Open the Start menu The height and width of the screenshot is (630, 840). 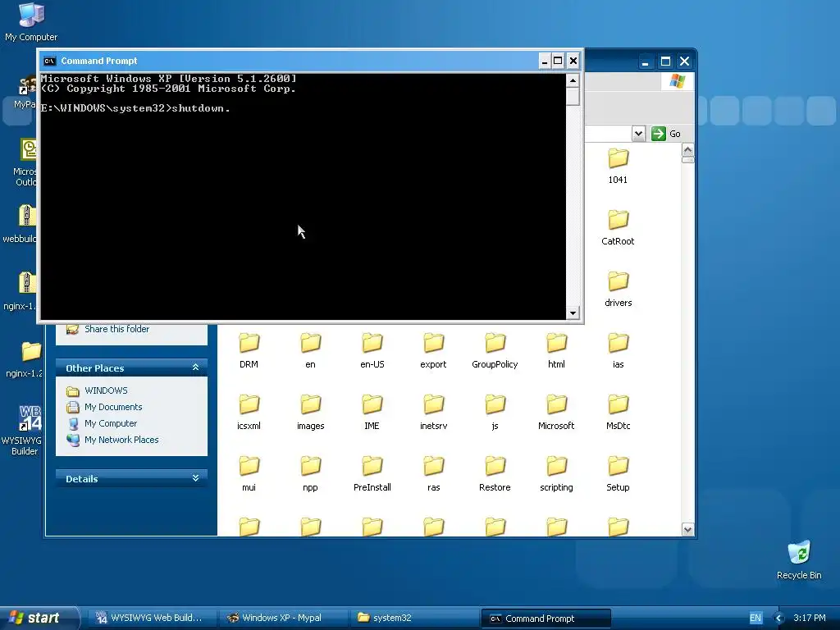coord(38,618)
